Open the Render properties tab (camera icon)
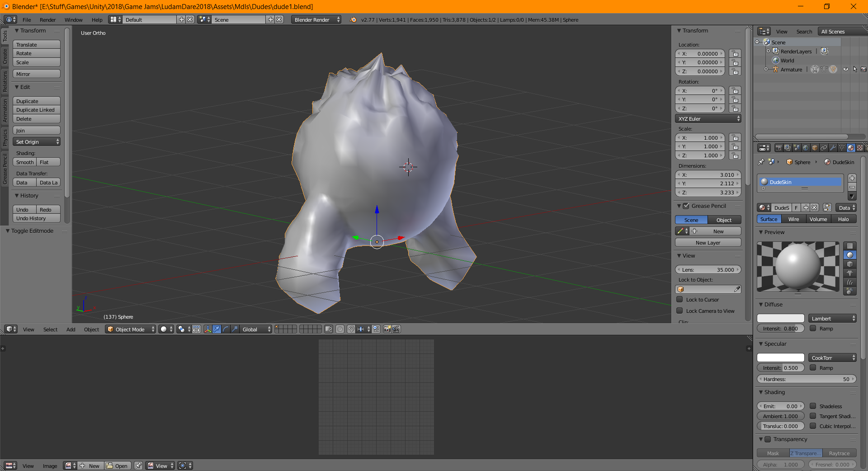 pyautogui.click(x=778, y=148)
